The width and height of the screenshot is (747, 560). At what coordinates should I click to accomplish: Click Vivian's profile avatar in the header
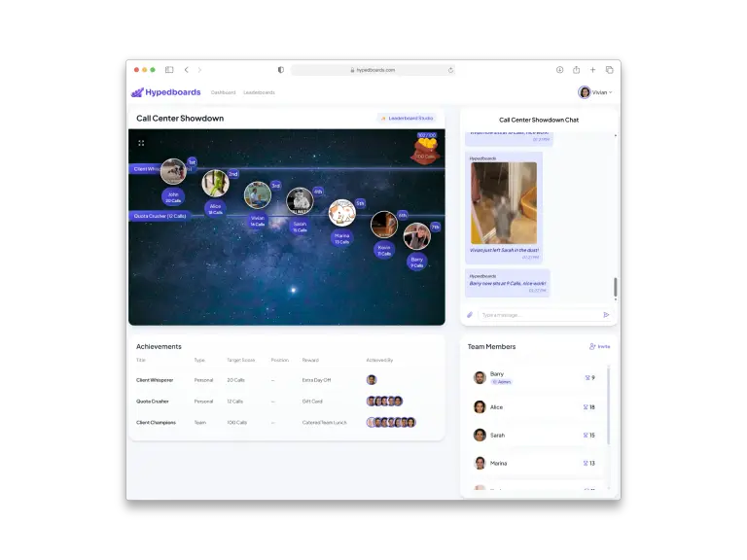point(584,92)
